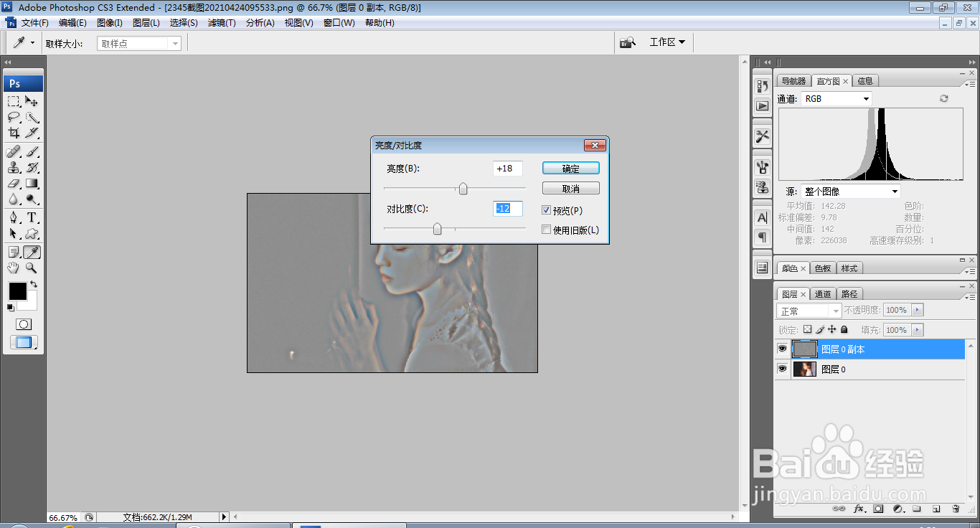Screen dimensions: 980x528
Task: Select the Dodge tool
Action: pos(32,199)
